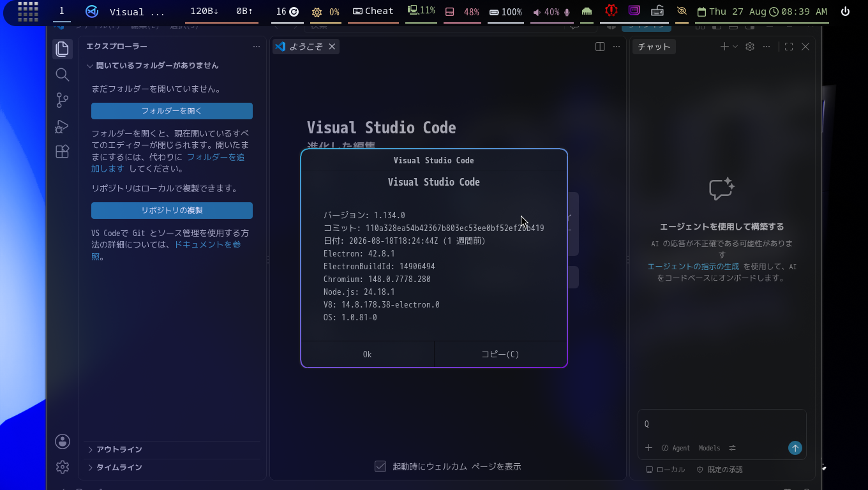Focus the chat message input field

click(x=722, y=424)
